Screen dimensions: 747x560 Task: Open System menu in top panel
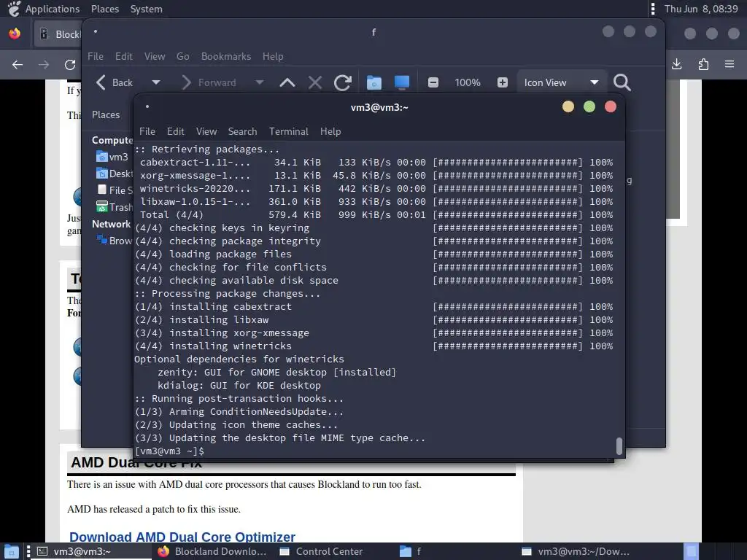pos(146,9)
